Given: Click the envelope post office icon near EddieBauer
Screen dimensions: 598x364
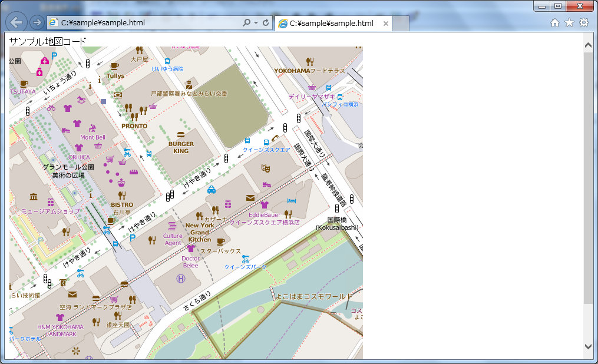Looking at the screenshot, I should [250, 198].
